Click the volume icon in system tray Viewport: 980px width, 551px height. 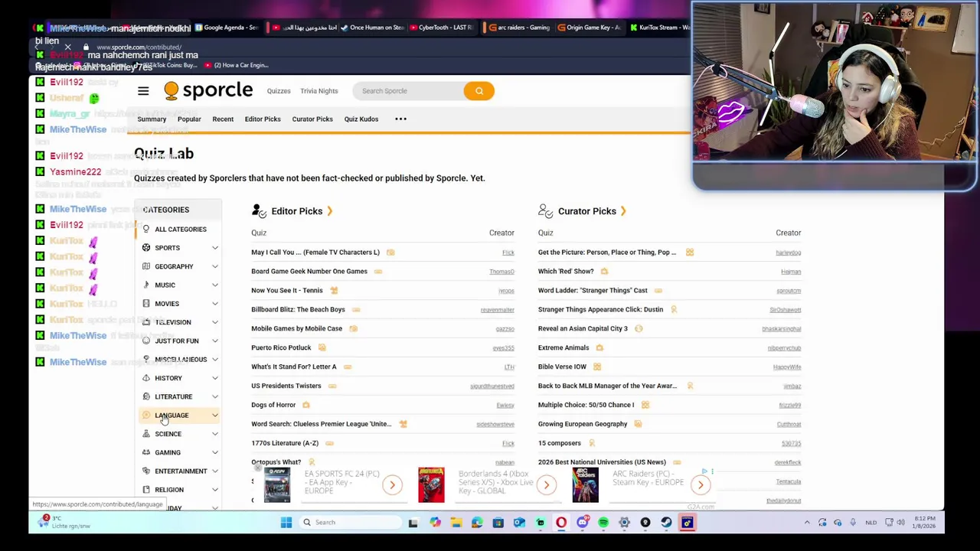click(900, 523)
